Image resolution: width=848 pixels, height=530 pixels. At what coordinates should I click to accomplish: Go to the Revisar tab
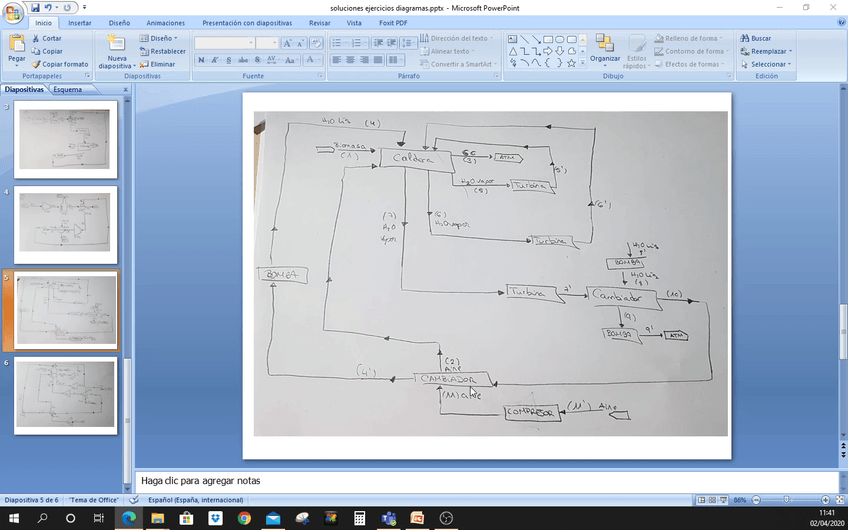pos(320,23)
